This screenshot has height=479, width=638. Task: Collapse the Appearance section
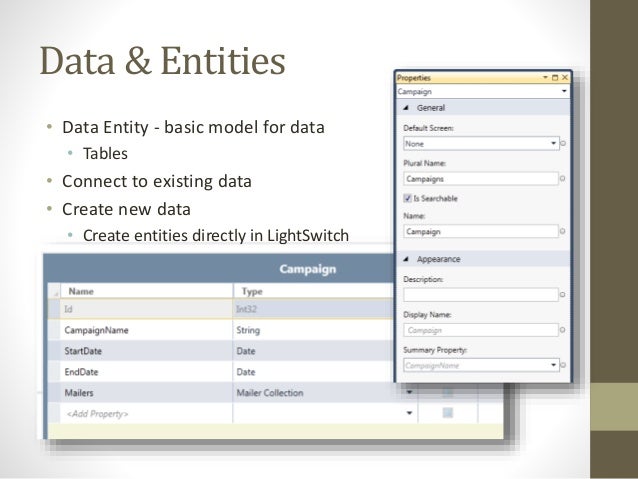click(406, 259)
